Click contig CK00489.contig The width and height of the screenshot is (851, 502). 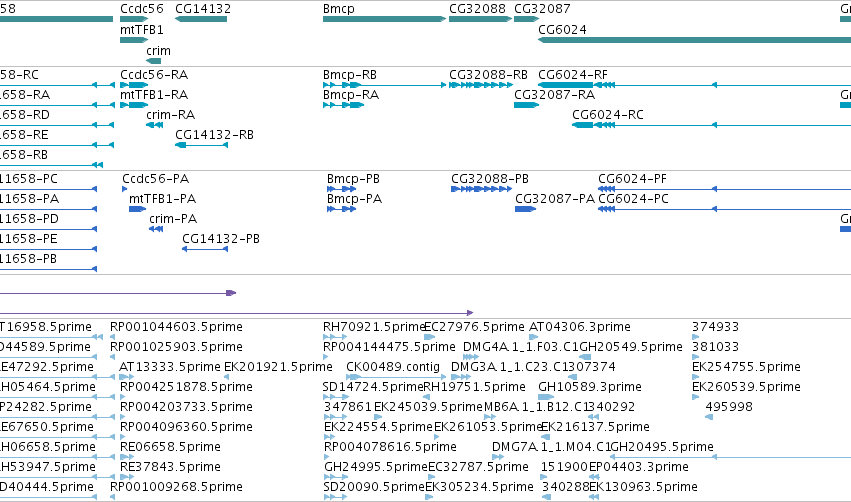point(393,367)
